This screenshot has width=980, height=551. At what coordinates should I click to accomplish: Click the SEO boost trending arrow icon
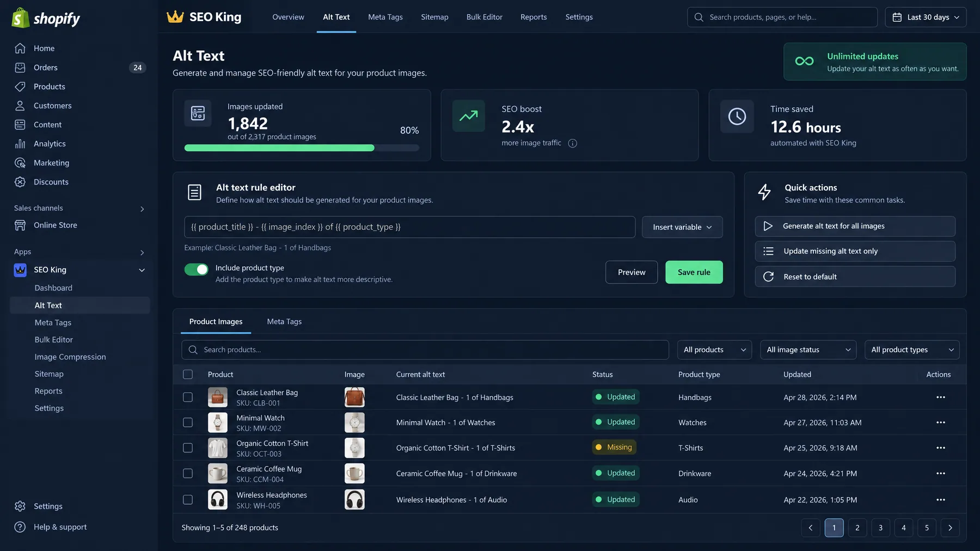coord(468,116)
